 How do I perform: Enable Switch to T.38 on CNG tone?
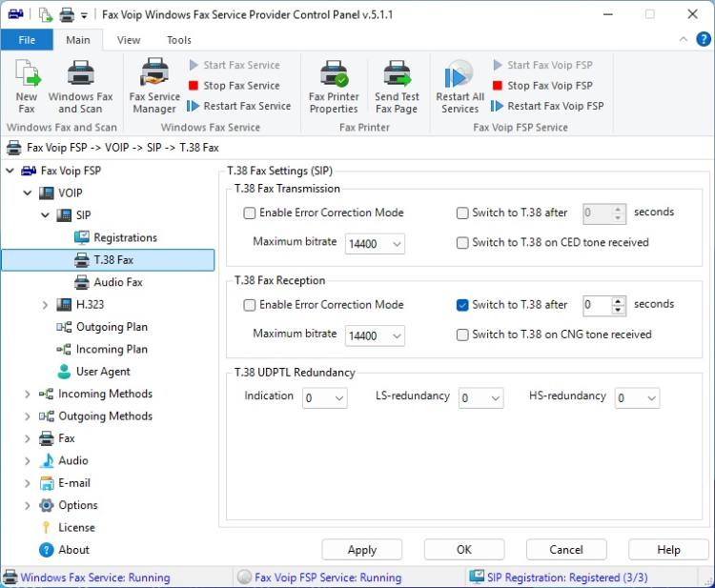463,335
